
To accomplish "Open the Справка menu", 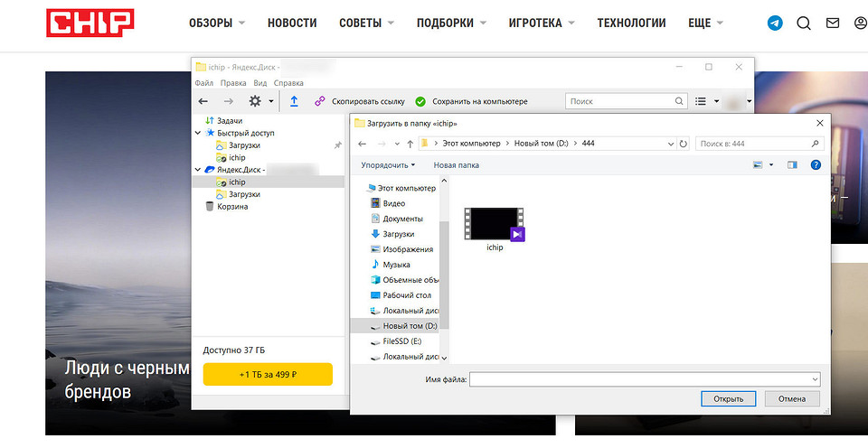I will (288, 83).
